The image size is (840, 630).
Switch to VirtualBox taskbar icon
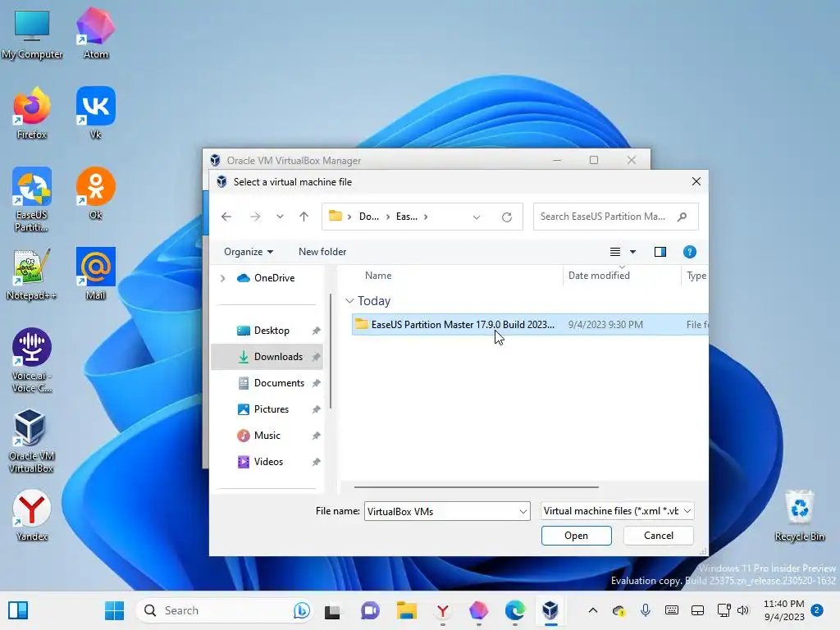(x=550, y=610)
